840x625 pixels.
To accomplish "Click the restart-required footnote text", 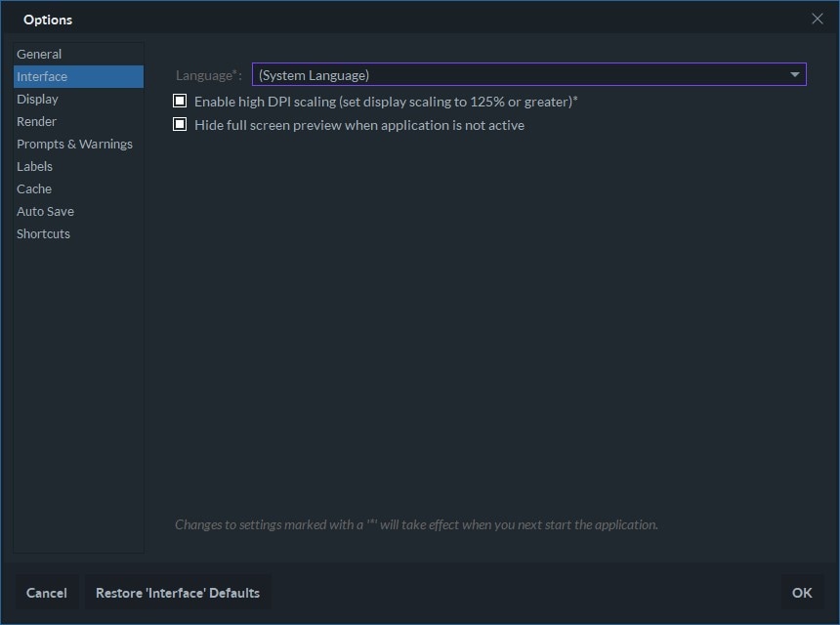I will point(416,524).
